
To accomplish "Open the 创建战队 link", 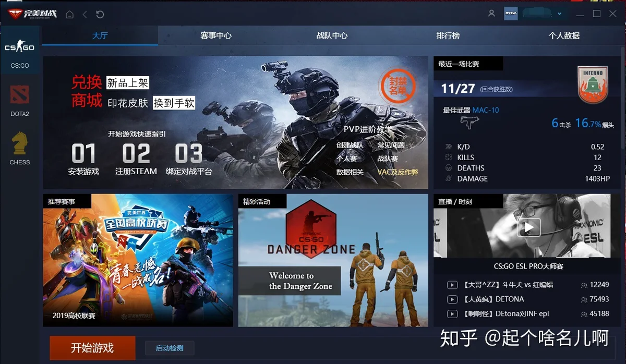I will [350, 145].
